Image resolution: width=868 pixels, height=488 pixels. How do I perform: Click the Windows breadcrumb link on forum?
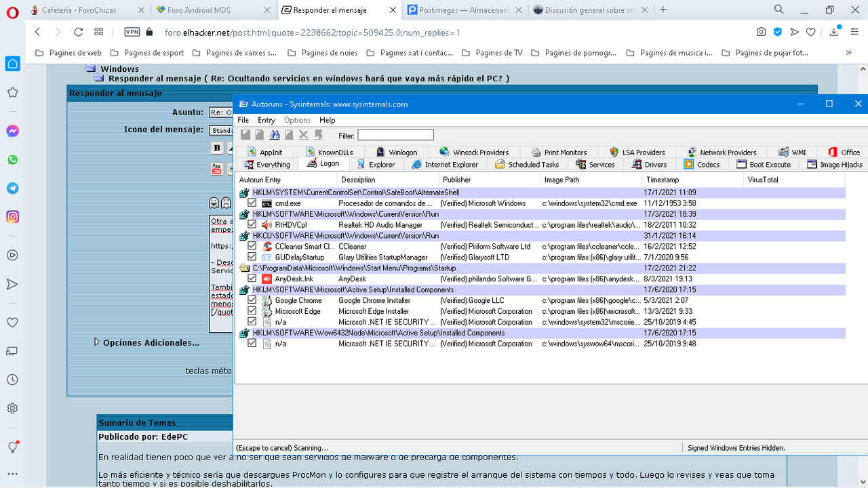(x=119, y=68)
